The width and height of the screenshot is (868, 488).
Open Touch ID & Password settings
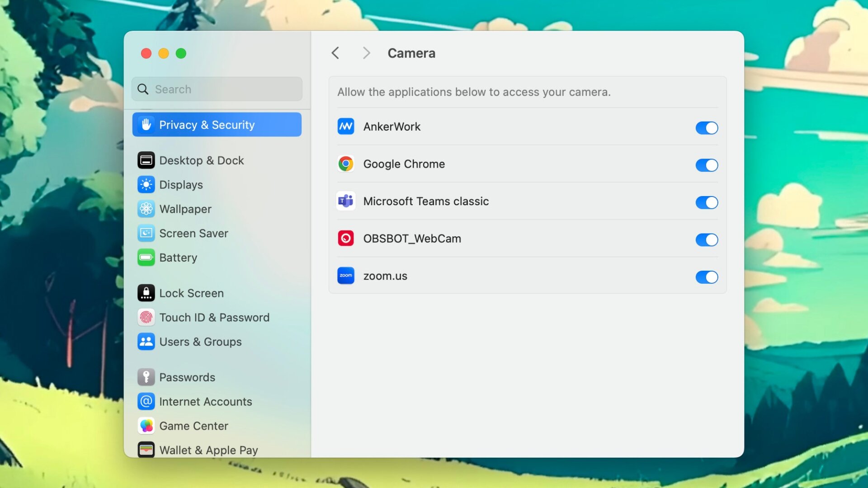coord(217,318)
